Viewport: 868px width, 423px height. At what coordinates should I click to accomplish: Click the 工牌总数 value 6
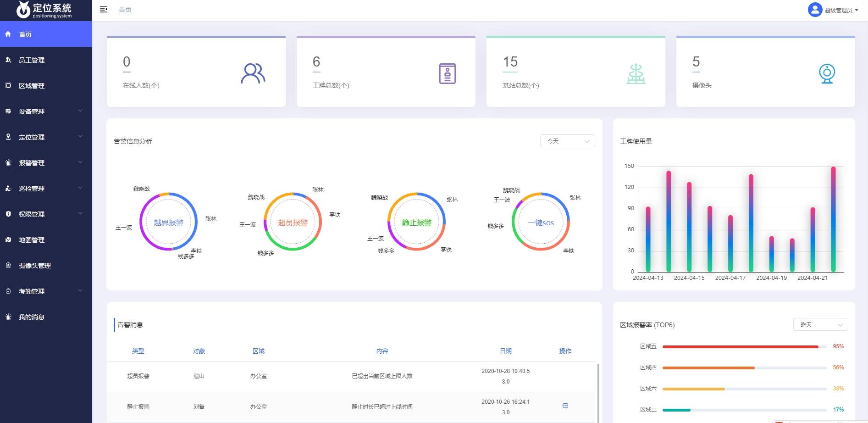click(x=316, y=62)
